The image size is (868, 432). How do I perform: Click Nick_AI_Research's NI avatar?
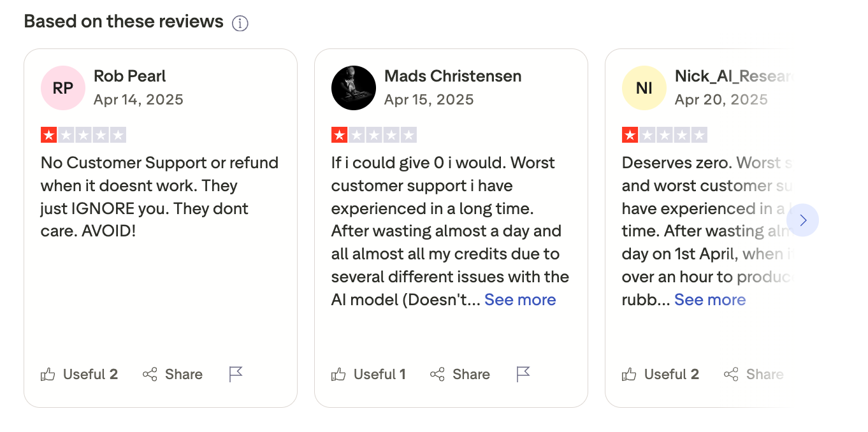coord(644,87)
